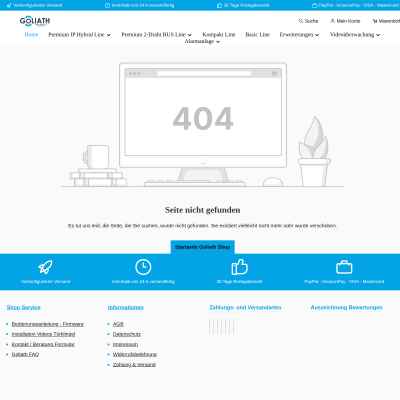The width and height of the screenshot is (400, 400).
Task: Open Mein Konto via the person icon
Action: pyautogui.click(x=332, y=21)
